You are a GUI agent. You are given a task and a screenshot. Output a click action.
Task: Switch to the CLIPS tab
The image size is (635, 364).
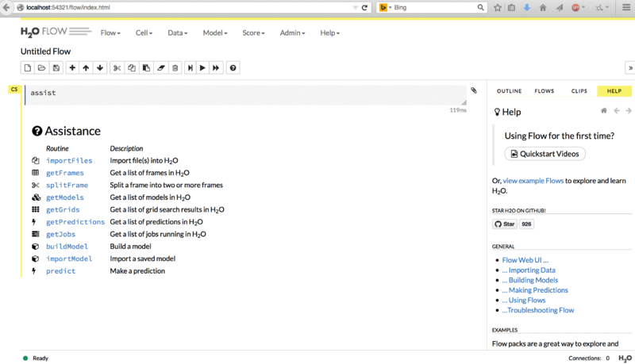(x=579, y=91)
